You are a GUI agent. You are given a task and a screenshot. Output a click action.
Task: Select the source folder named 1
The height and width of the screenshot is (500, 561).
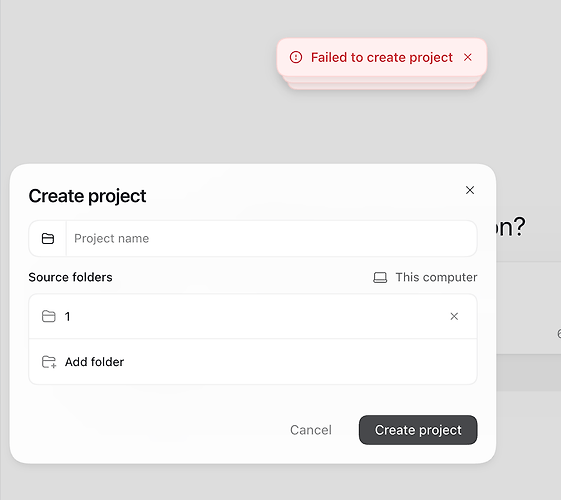253,317
